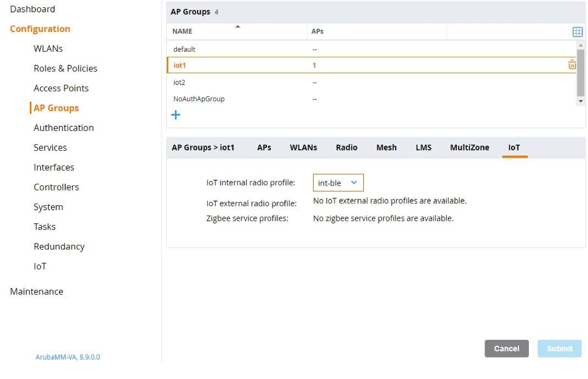Submit the IoT profile changes
The width and height of the screenshot is (588, 379).
pos(559,349)
